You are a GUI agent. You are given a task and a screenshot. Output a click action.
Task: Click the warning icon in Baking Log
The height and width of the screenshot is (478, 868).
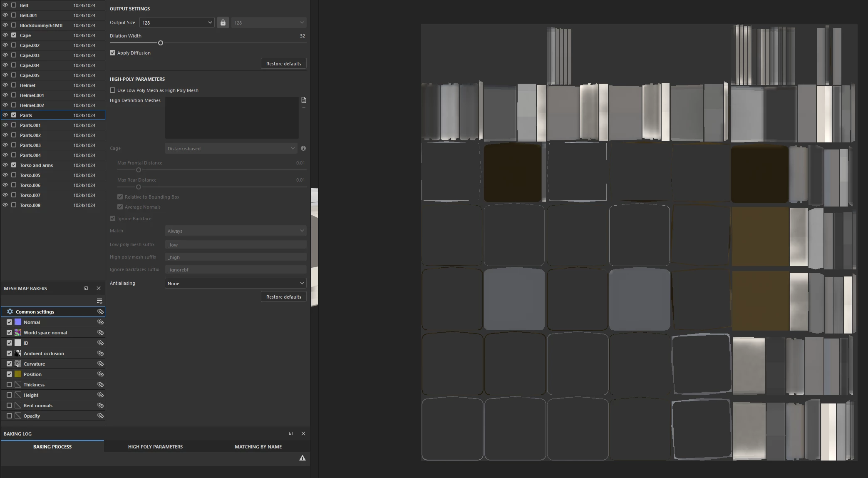click(x=303, y=458)
